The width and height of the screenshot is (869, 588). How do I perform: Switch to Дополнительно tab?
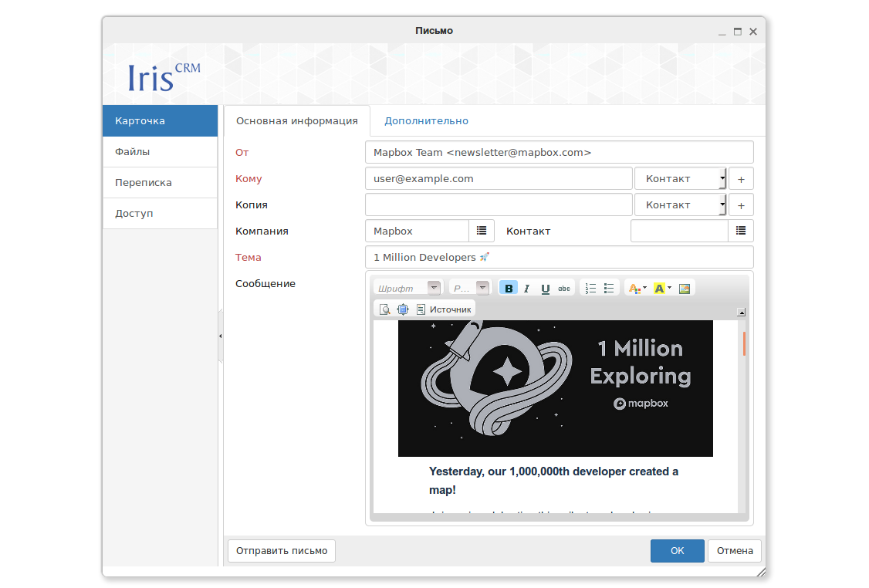pyautogui.click(x=426, y=121)
